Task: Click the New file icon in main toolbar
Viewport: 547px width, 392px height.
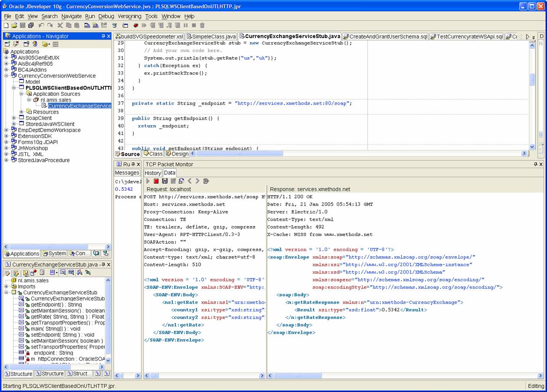Action: coord(6,26)
